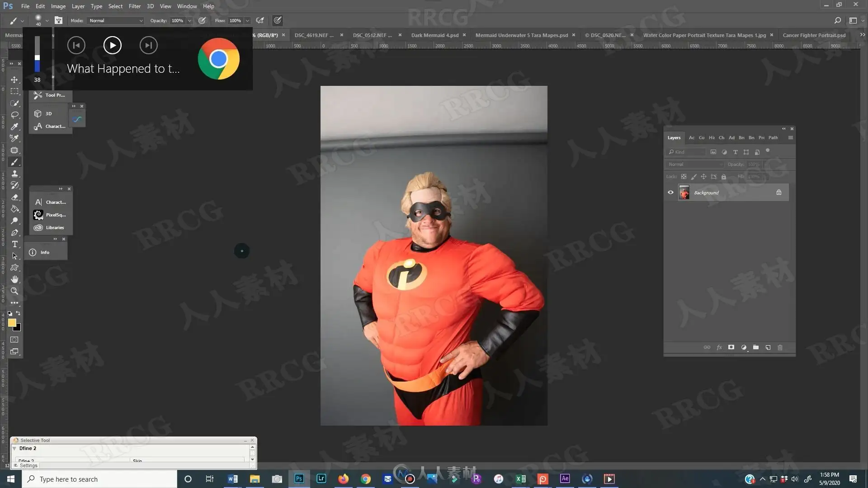Viewport: 868px width, 488px height.
Task: Play media in the overlay
Action: point(112,45)
